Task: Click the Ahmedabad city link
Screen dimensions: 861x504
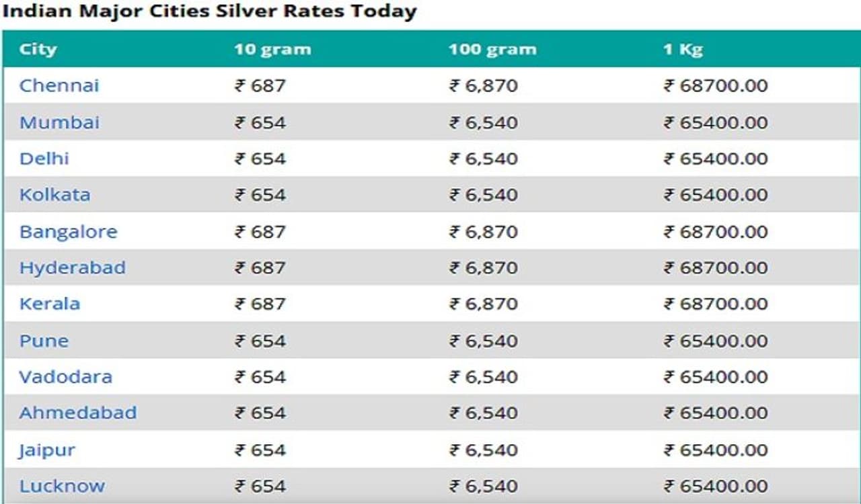Action: point(77,413)
